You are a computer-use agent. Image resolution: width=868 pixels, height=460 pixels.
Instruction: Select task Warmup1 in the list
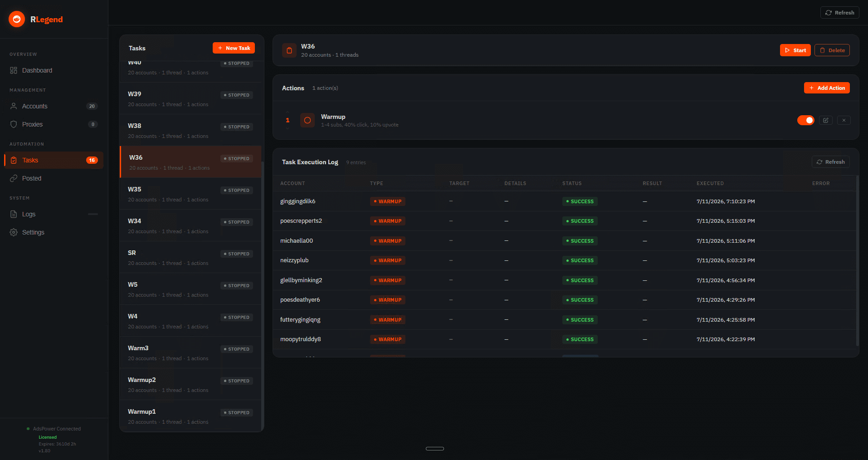click(190, 416)
